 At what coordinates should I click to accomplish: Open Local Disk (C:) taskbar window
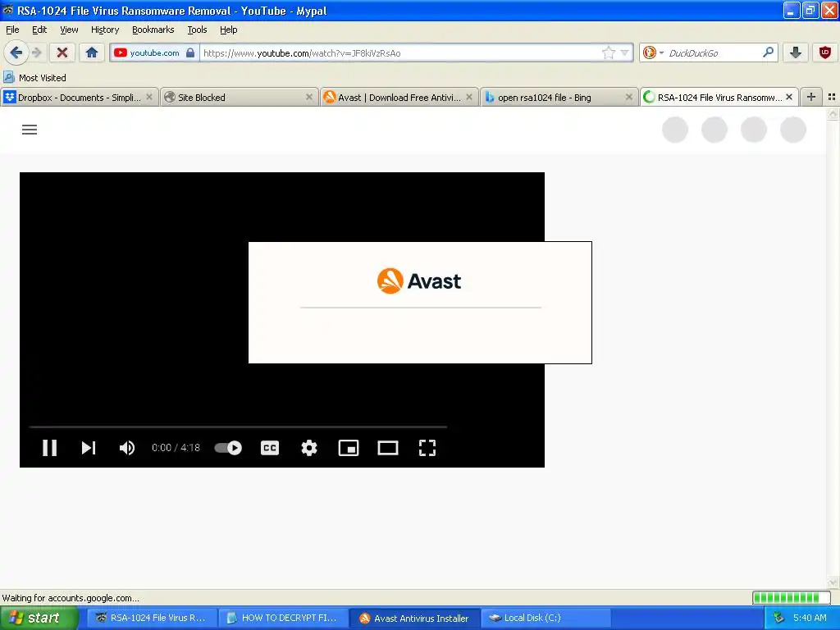[546, 618]
